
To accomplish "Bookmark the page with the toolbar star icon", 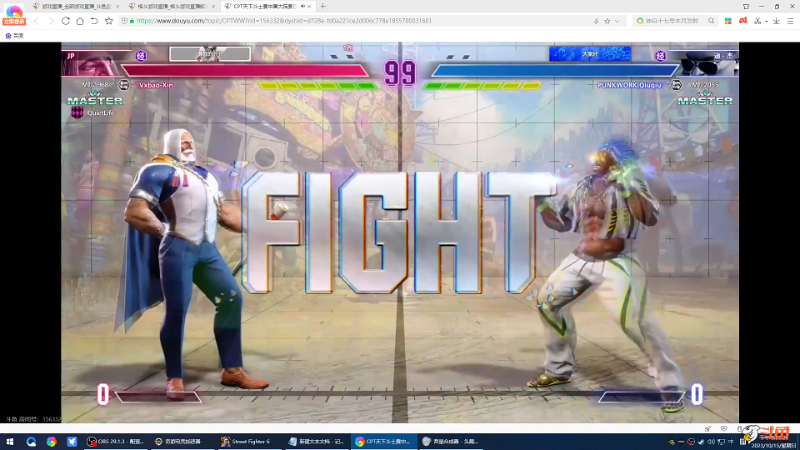I will [x=109, y=21].
